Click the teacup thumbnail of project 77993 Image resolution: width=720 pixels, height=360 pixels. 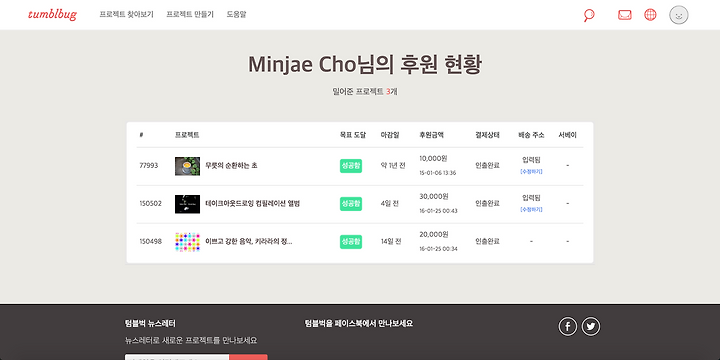pos(187,166)
